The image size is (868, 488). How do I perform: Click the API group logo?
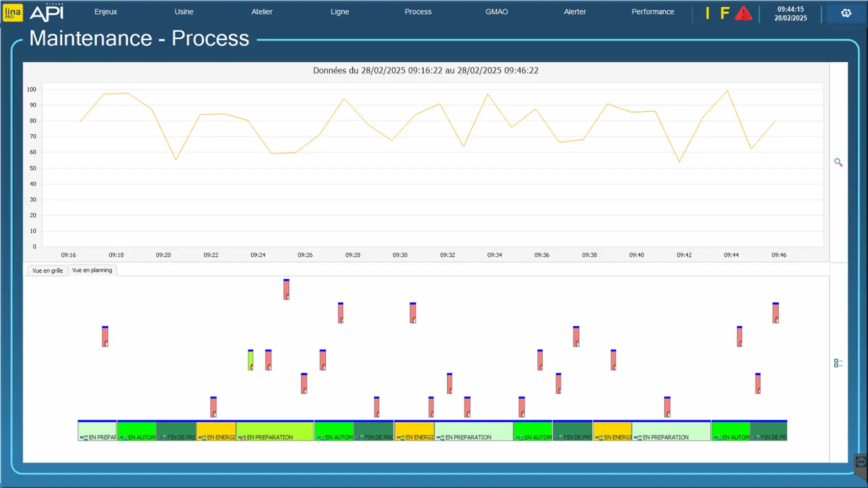[x=46, y=13]
